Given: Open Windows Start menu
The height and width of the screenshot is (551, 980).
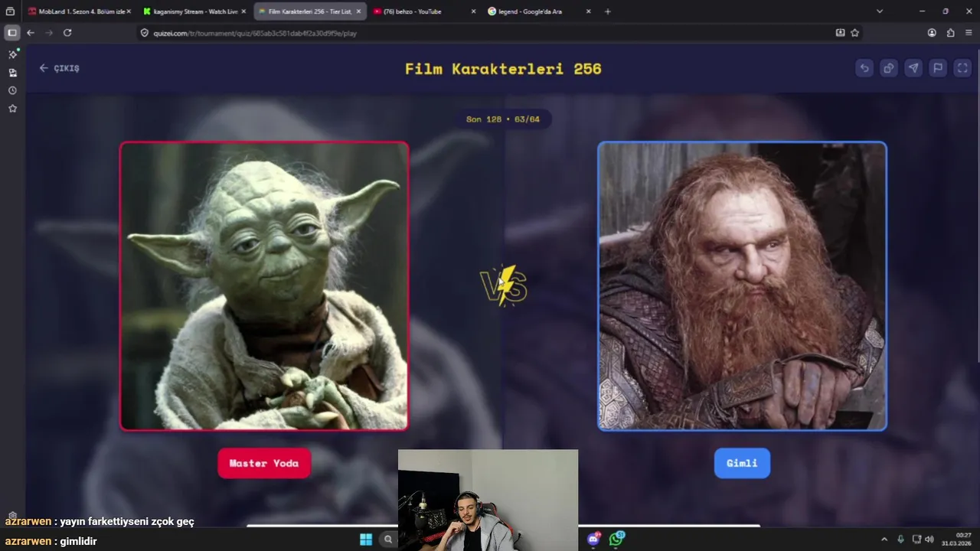Looking at the screenshot, I should coord(366,540).
